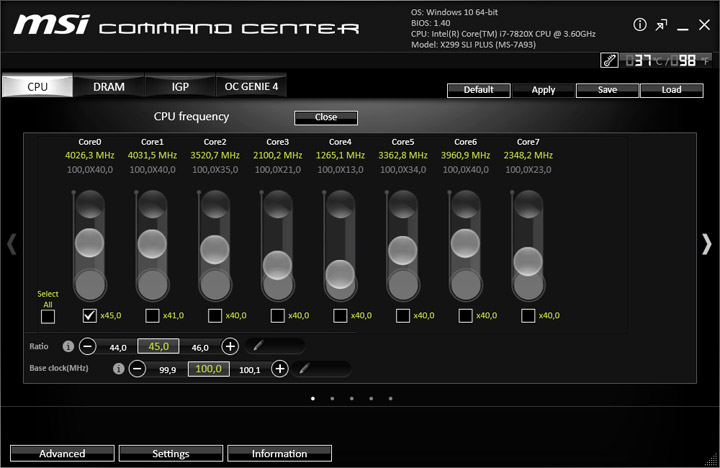Screen dimensions: 720x468
Task: Jump to third page indicator dot
Action: [x=351, y=398]
